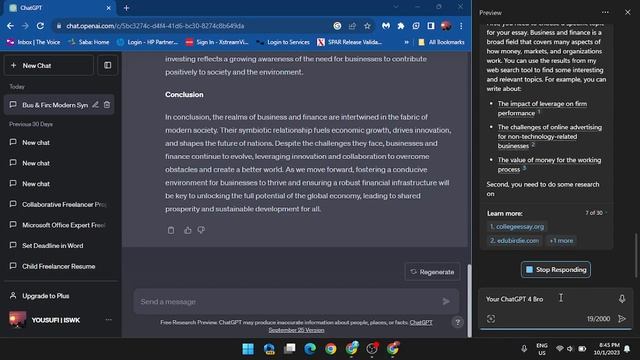640x360 pixels.
Task: Give thumbs down to the response
Action: (201, 231)
